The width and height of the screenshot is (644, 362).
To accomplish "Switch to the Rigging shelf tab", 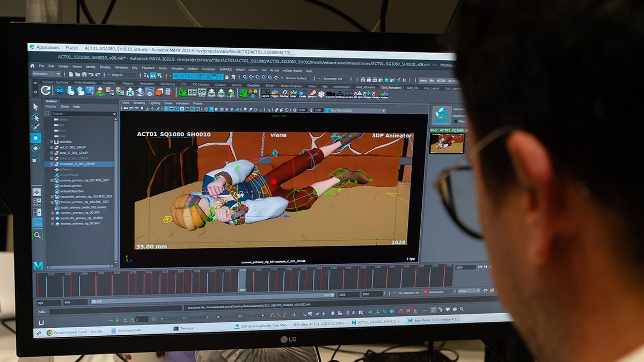I will point(127,83).
